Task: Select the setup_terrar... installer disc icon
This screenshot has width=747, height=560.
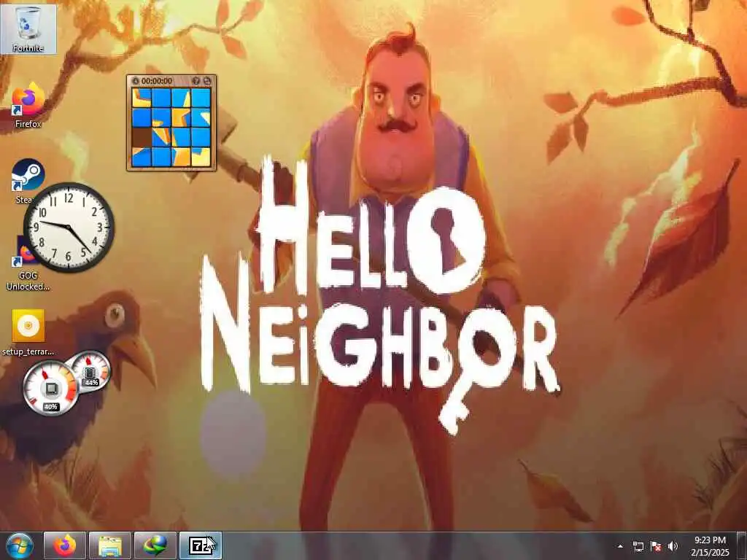Action: click(28, 332)
